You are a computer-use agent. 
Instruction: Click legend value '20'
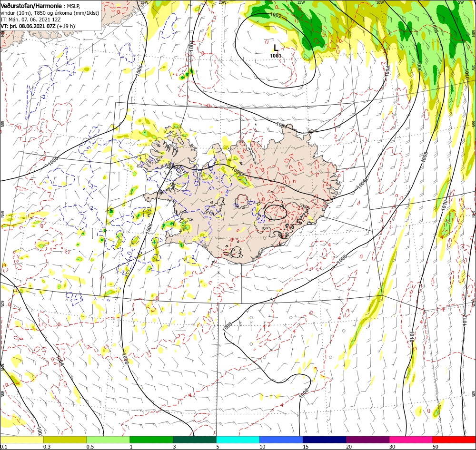click(349, 447)
